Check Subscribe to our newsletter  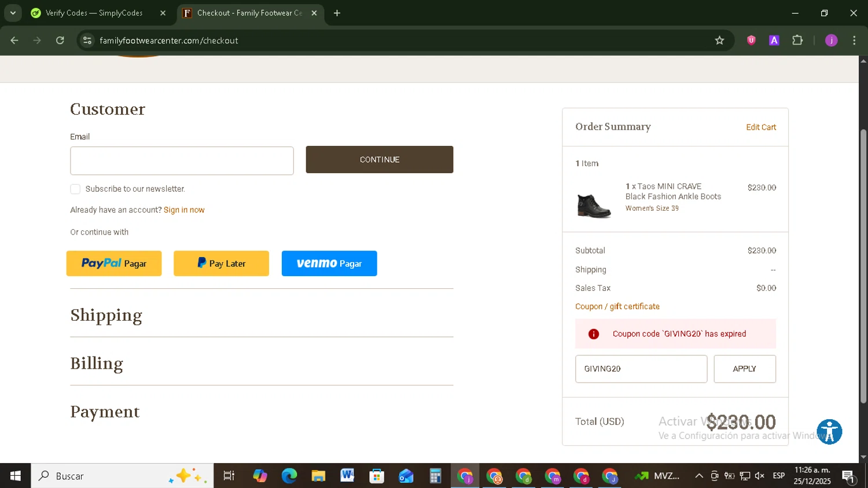coord(75,189)
